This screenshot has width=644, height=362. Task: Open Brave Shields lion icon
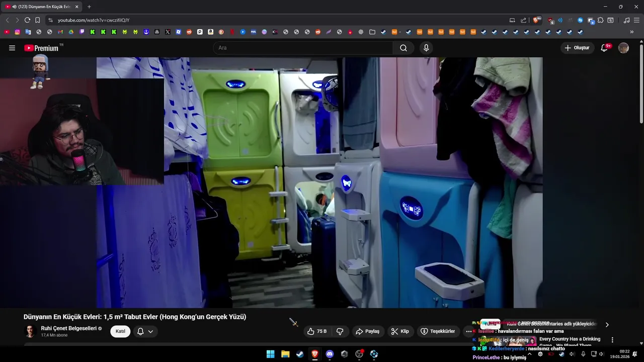pyautogui.click(x=536, y=20)
